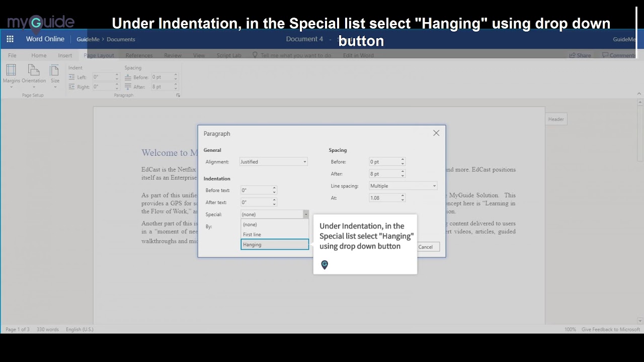Open the Alignment dropdown showing Justified
Image resolution: width=644 pixels, height=362 pixels.
click(x=273, y=162)
